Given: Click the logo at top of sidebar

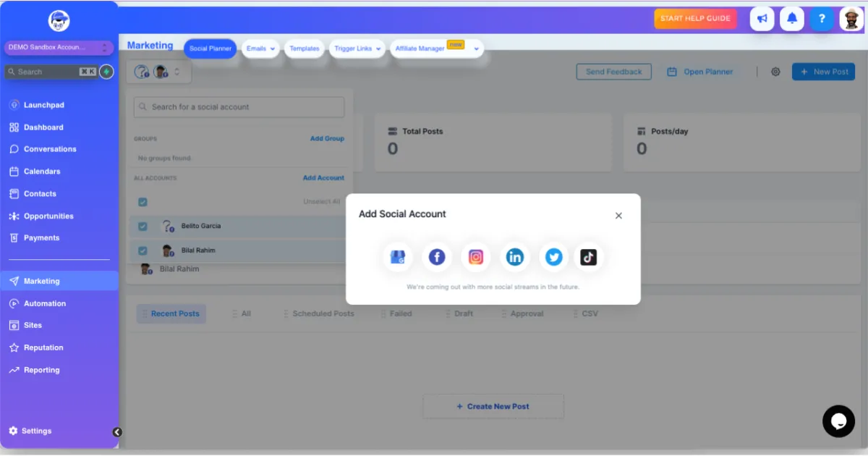Looking at the screenshot, I should (x=59, y=21).
